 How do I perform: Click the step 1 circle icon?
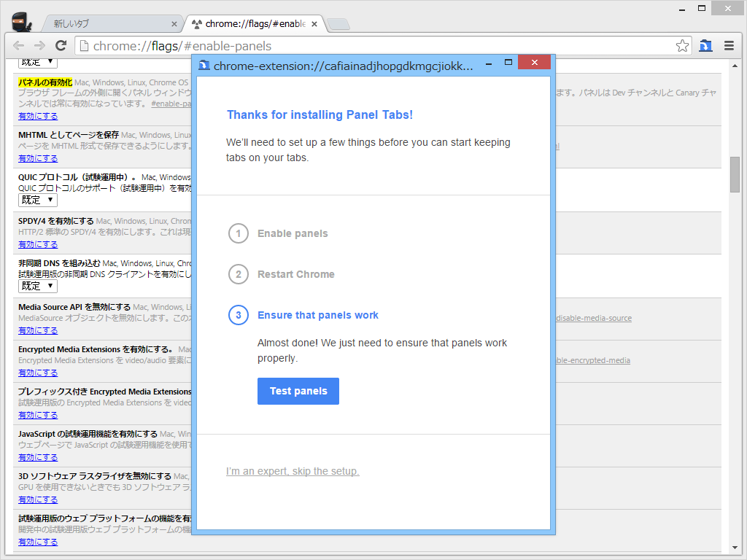(x=239, y=233)
